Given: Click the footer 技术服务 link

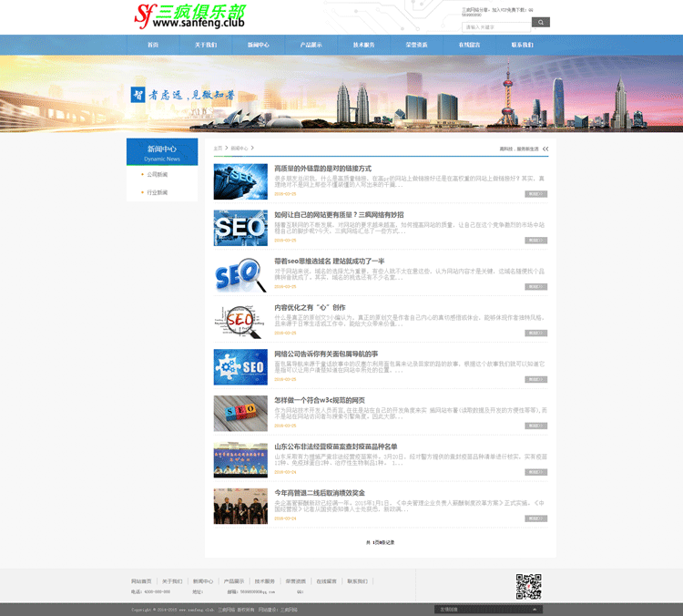Looking at the screenshot, I should point(265,581).
